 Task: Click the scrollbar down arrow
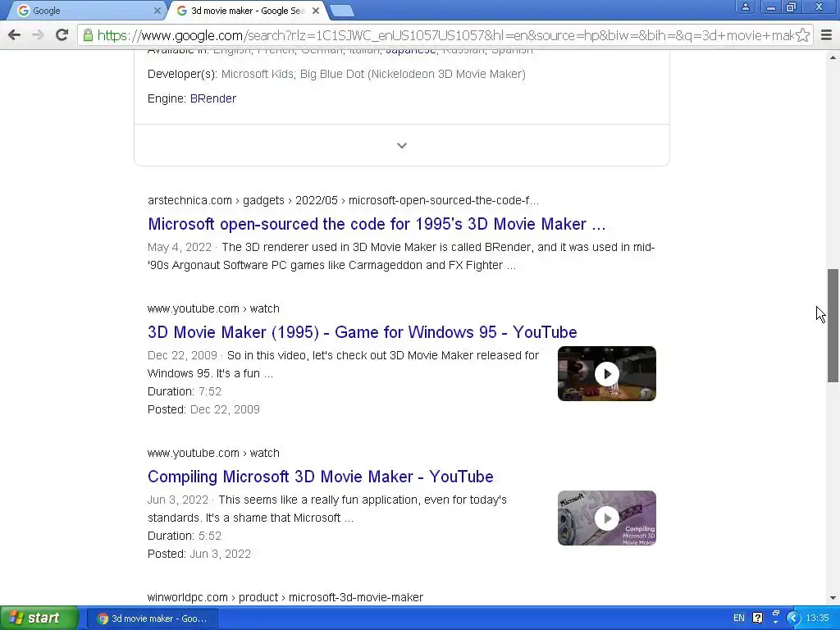click(833, 598)
